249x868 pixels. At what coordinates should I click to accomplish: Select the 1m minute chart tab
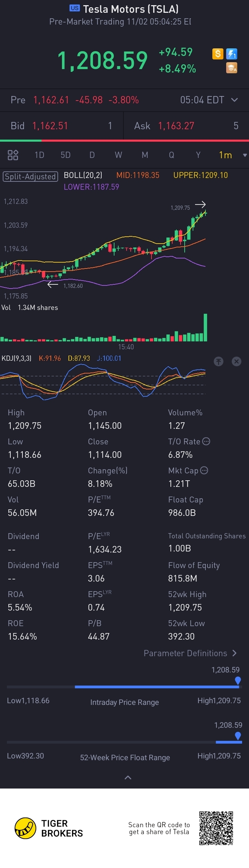pos(225,155)
